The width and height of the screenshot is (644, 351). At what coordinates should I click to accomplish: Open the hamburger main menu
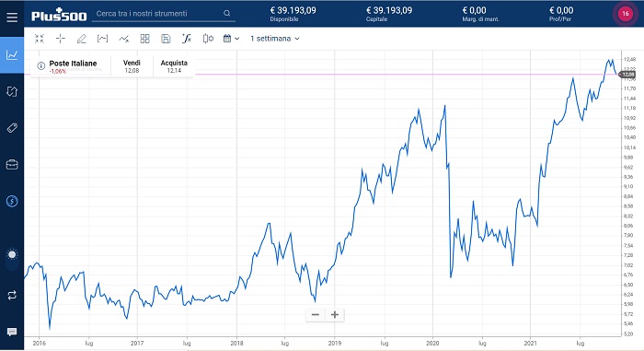click(12, 18)
